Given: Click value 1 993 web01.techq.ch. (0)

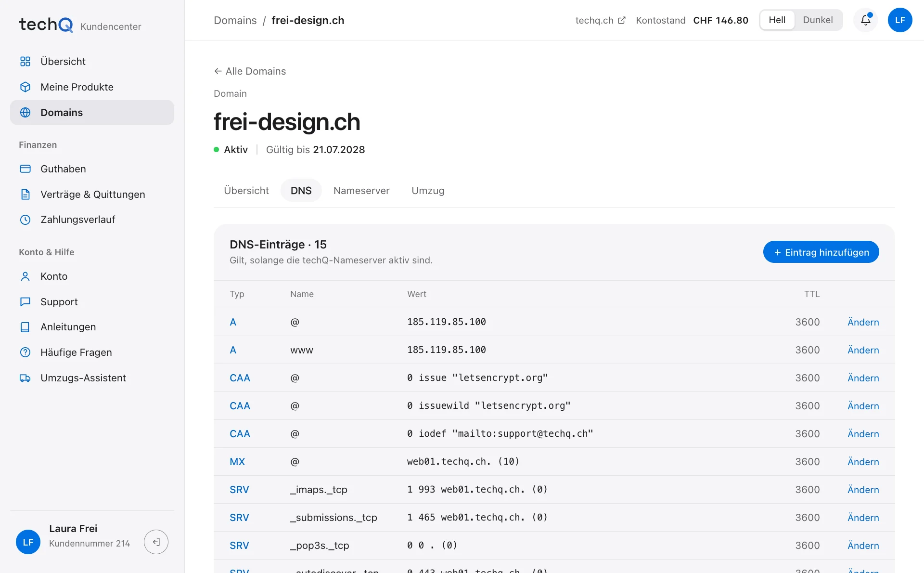Looking at the screenshot, I should (x=477, y=490).
